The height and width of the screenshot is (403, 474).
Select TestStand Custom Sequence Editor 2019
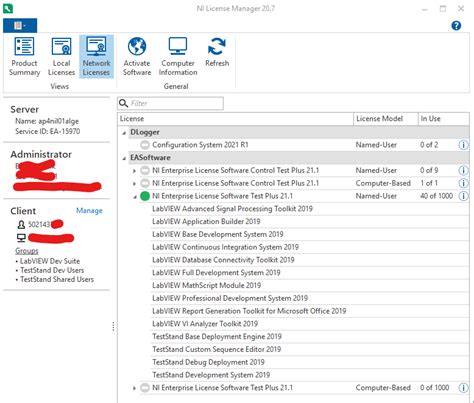pyautogui.click(x=217, y=349)
